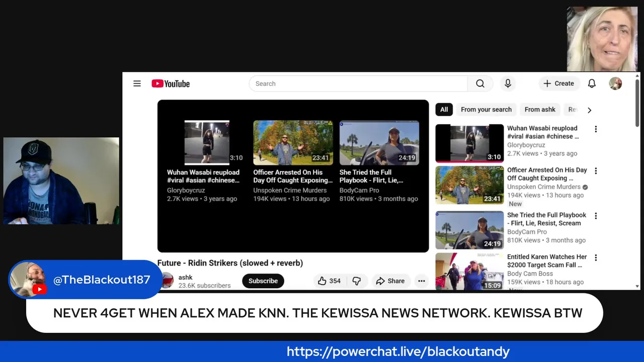Open Wuhan Wasabi thumbnail in sidebar
The height and width of the screenshot is (362, 644).
469,143
